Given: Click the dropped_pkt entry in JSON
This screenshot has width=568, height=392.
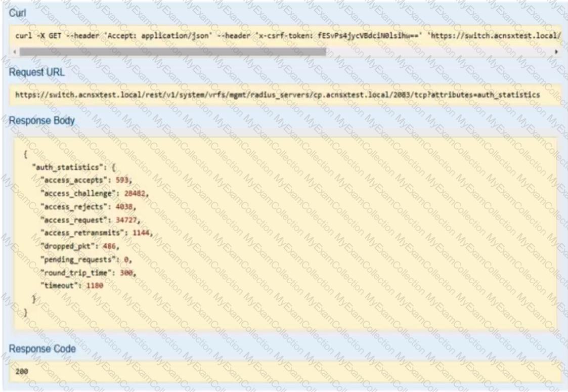Looking at the screenshot, I should (x=80, y=246).
